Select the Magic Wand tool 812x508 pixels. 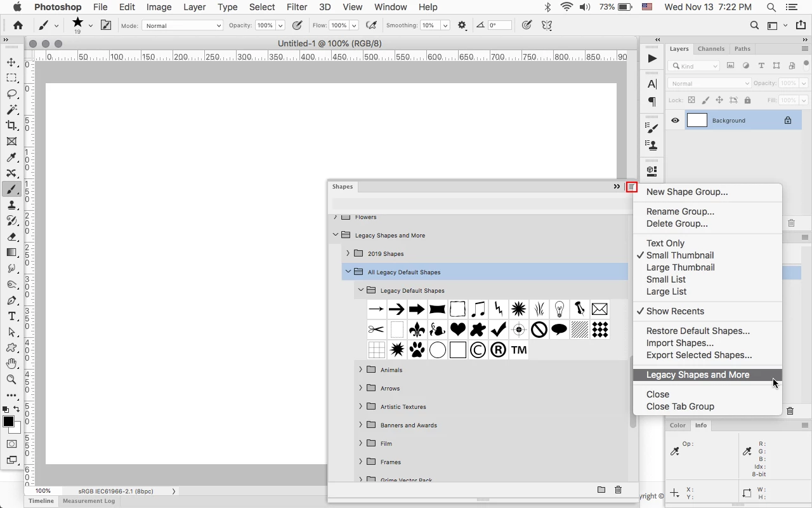[x=11, y=110]
